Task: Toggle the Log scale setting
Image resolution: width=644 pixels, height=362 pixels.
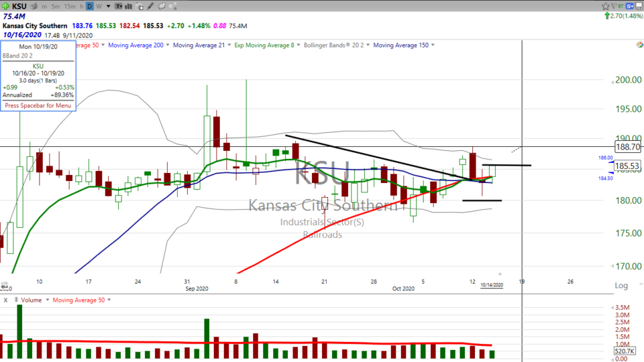Action: click(621, 286)
